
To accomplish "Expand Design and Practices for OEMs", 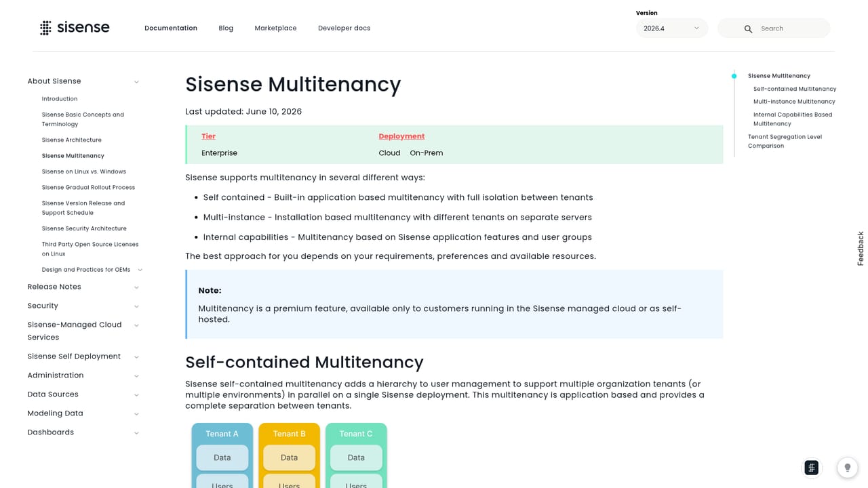I will tap(140, 270).
